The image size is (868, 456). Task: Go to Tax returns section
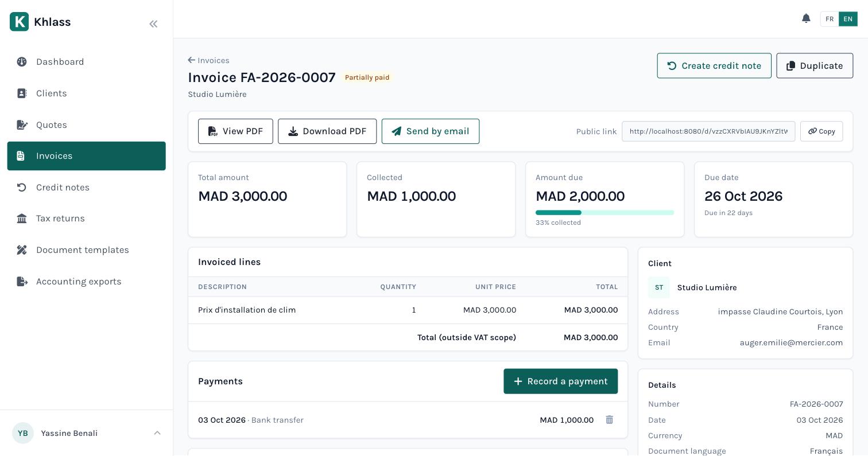(86, 219)
